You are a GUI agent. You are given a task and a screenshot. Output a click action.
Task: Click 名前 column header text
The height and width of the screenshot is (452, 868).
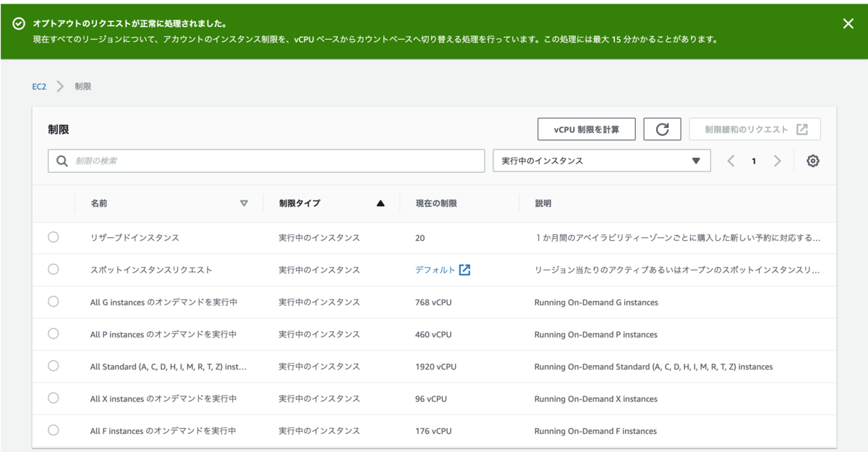[x=99, y=203]
